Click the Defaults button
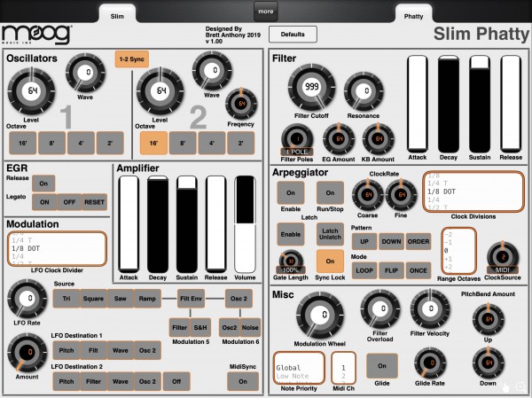Screen dimensions: 532x398 (x=293, y=35)
